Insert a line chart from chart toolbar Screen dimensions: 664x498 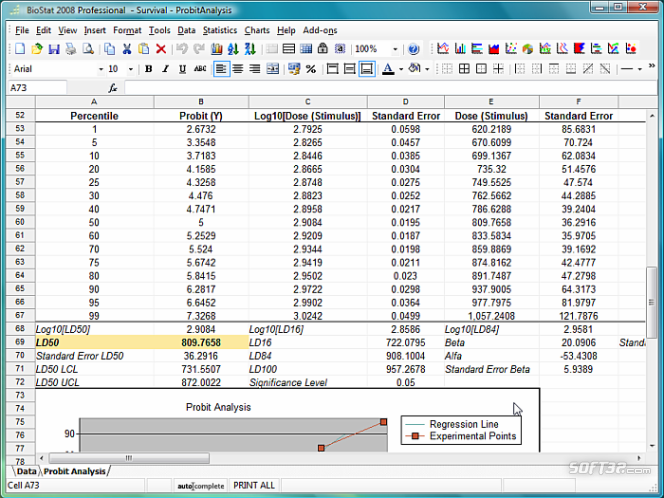click(443, 49)
